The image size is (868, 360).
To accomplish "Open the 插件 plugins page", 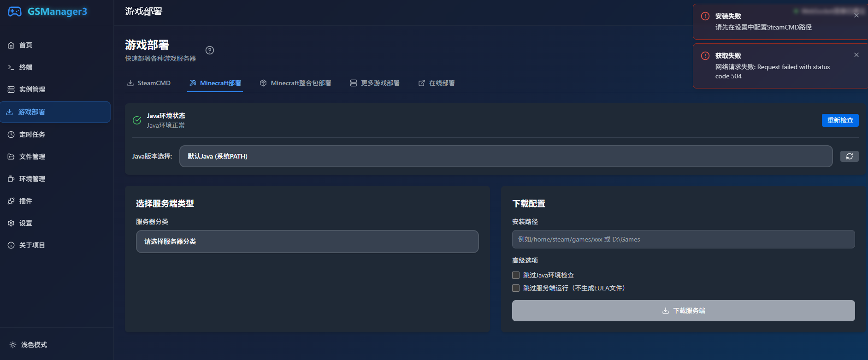I will (55, 201).
